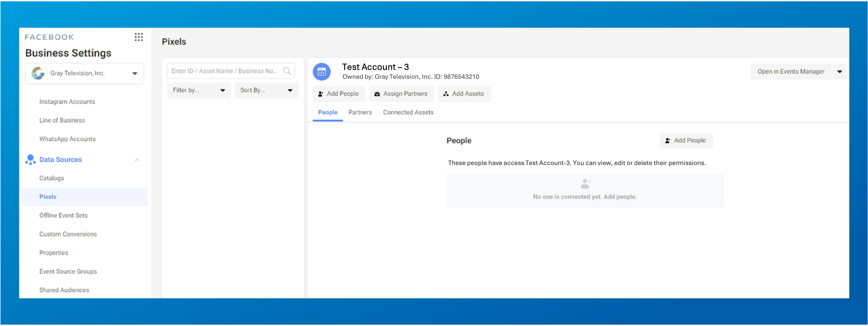868x326 pixels.
Task: Click the 'No one is connected yet' message
Action: [584, 197]
